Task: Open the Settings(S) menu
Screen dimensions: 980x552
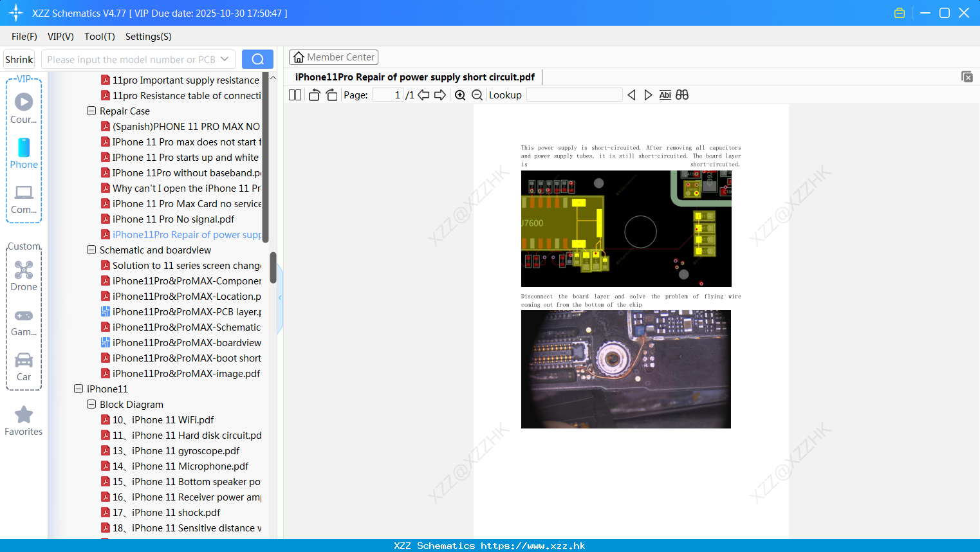Action: [149, 37]
